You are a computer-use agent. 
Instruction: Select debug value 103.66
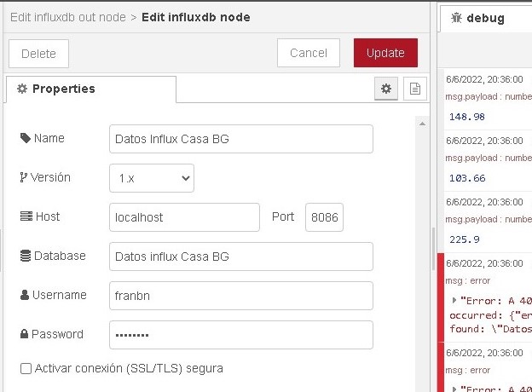point(467,178)
